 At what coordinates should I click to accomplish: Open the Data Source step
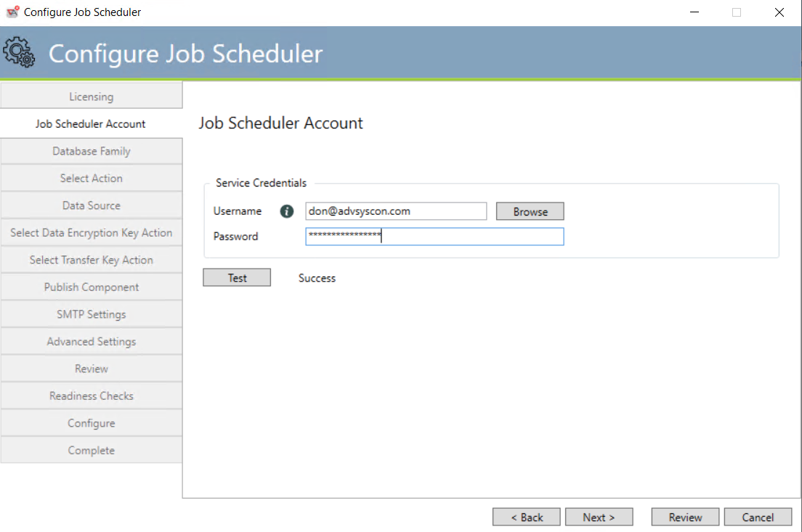click(x=91, y=205)
